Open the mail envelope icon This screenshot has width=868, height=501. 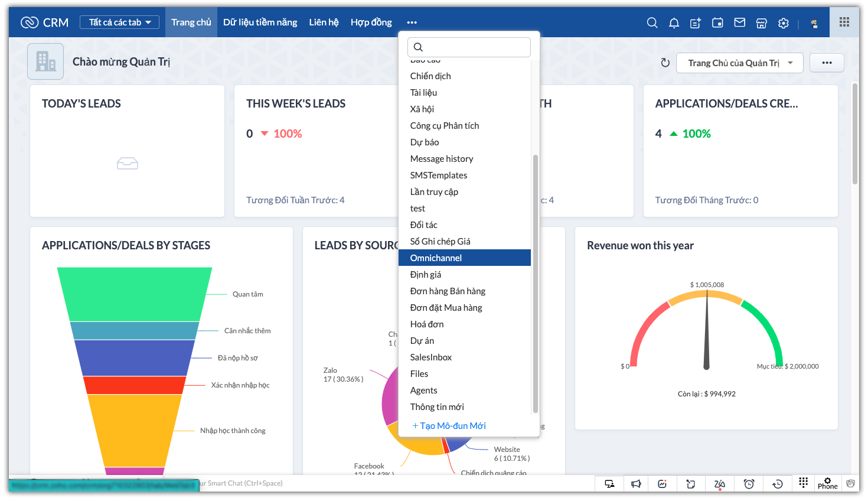[x=739, y=22]
